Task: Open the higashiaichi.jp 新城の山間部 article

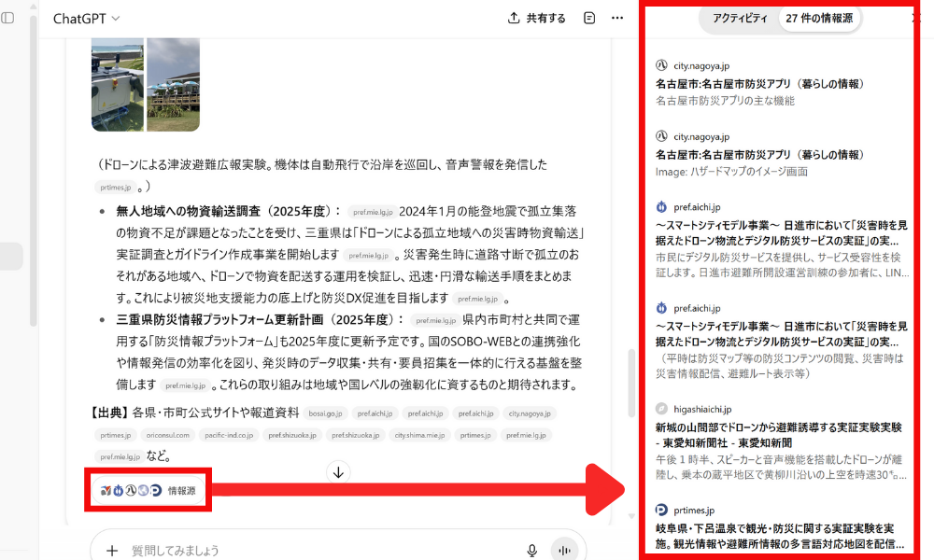Action: (782, 442)
